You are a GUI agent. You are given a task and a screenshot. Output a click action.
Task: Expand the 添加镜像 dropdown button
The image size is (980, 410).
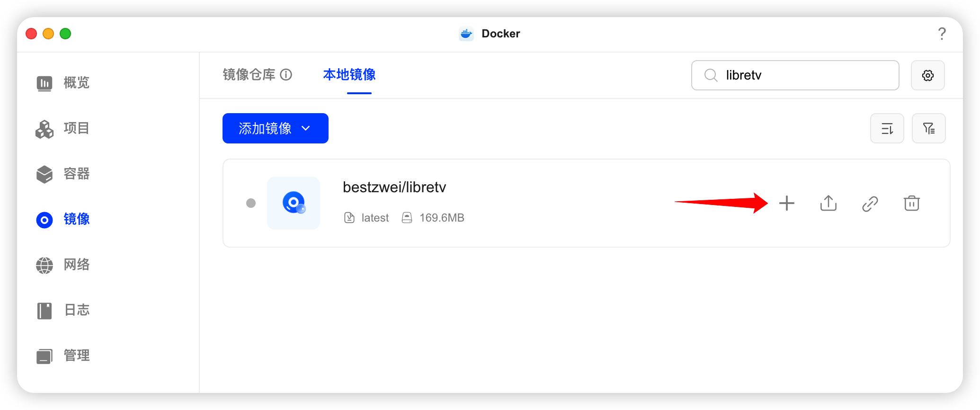275,128
